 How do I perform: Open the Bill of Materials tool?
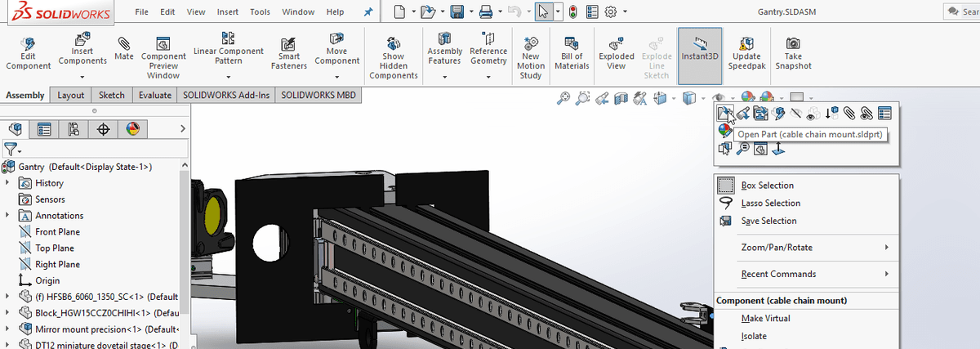coord(572,53)
